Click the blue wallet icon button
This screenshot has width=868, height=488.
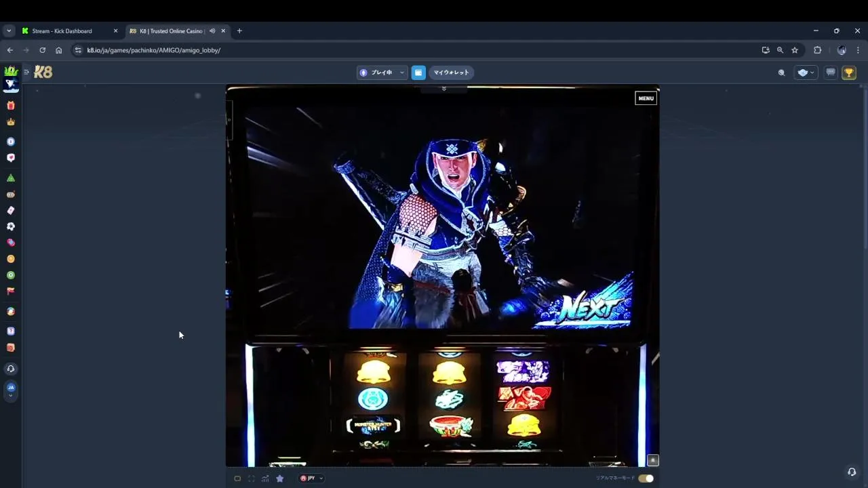(x=418, y=73)
